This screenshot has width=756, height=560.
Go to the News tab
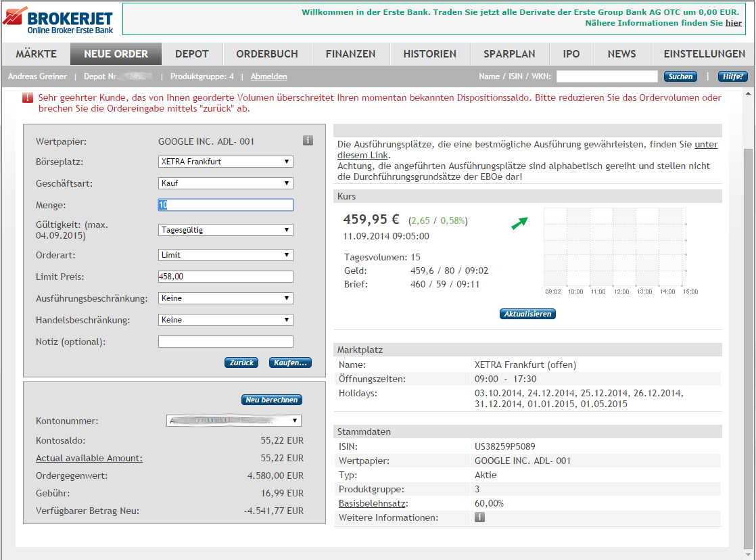pos(622,54)
